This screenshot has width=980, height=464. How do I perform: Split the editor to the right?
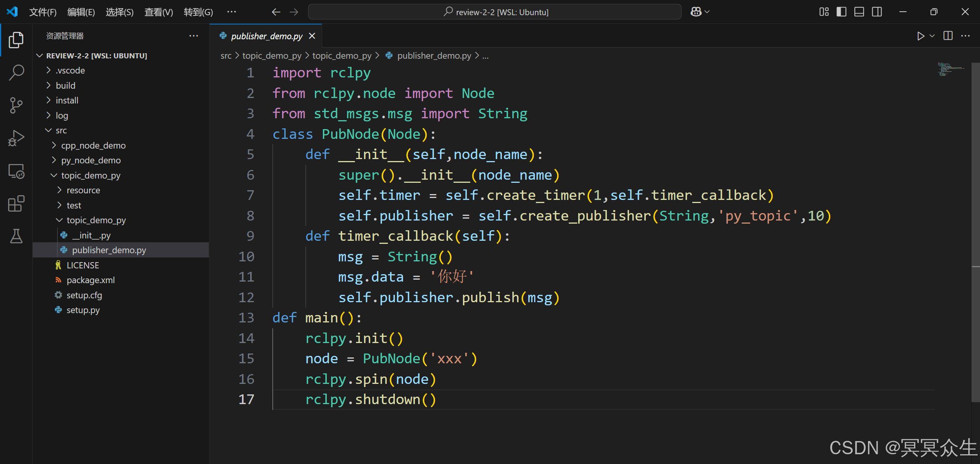(948, 36)
